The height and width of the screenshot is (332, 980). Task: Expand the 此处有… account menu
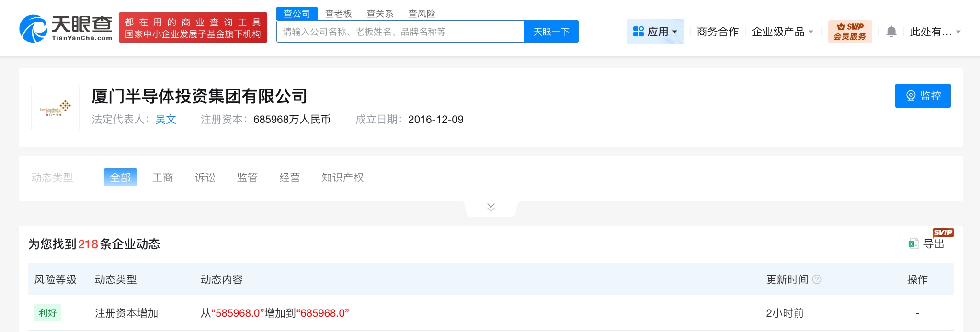pyautogui.click(x=935, y=32)
